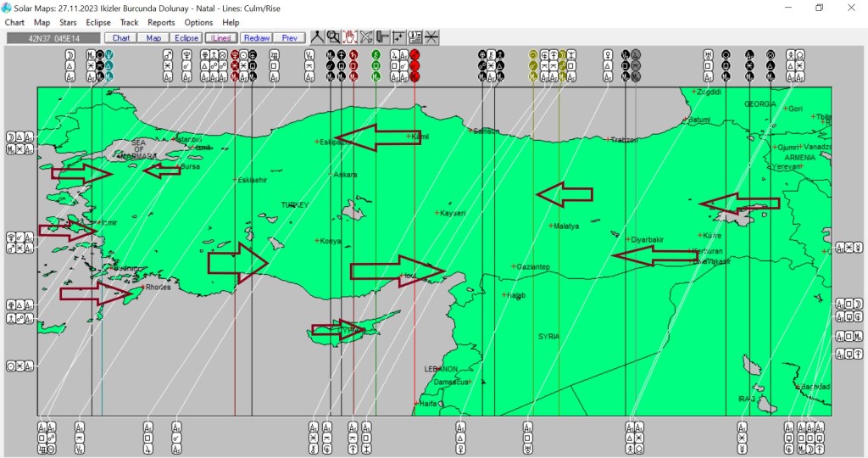Activate the magnifier zoom tool
This screenshot has width=868, height=458.
point(333,37)
